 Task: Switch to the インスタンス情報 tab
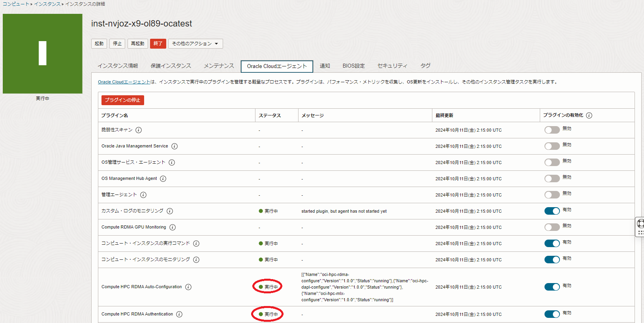point(118,66)
